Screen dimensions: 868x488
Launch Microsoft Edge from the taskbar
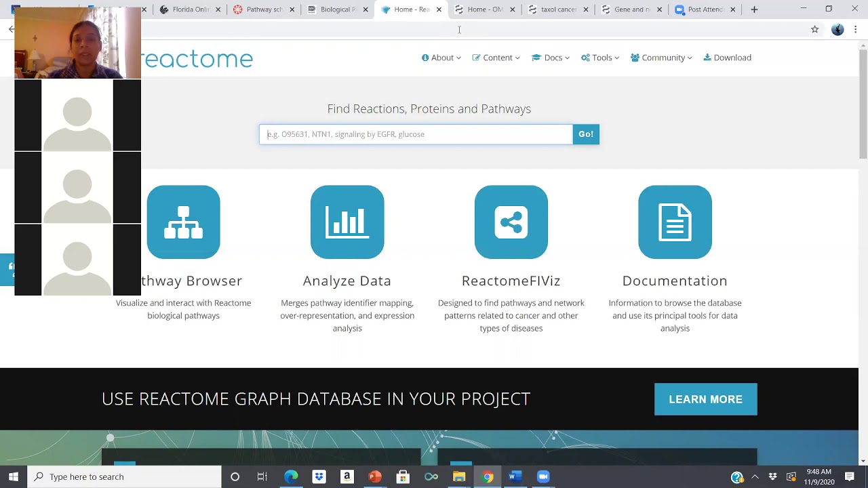click(x=291, y=476)
